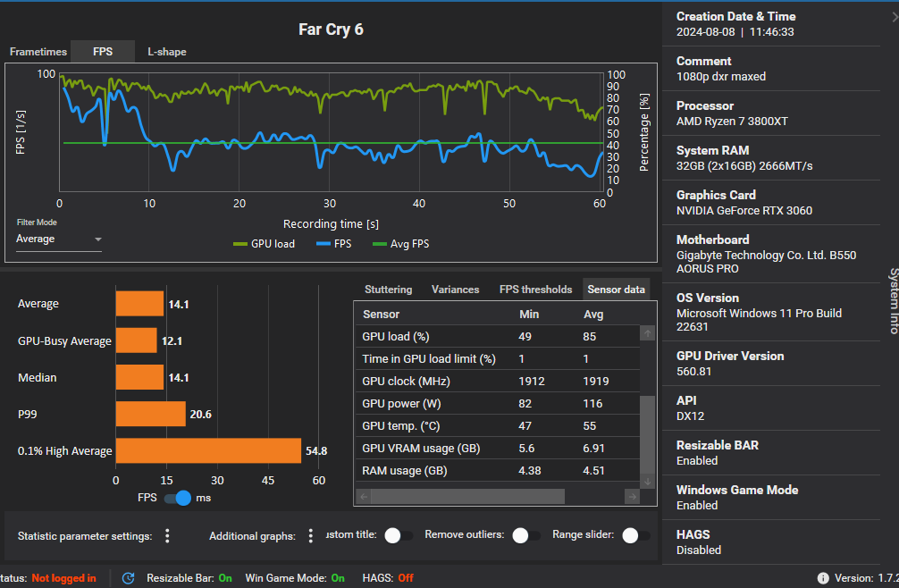Viewport: 899px width, 588px height.
Task: Toggle the FPS / ms unit switch
Action: [x=178, y=498]
